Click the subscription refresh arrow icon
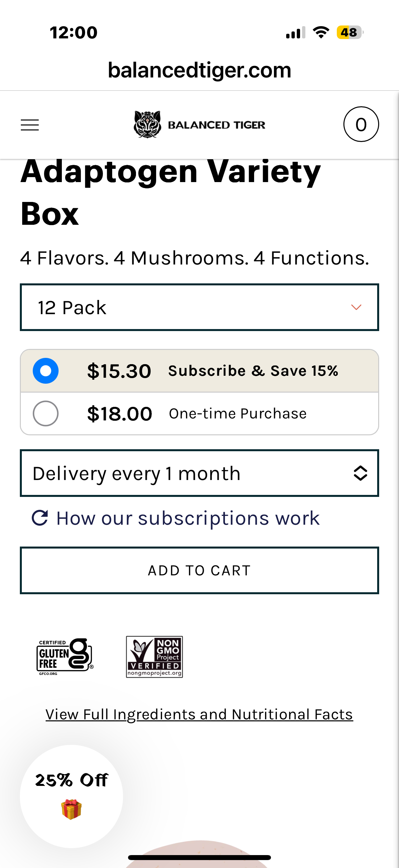 click(40, 518)
